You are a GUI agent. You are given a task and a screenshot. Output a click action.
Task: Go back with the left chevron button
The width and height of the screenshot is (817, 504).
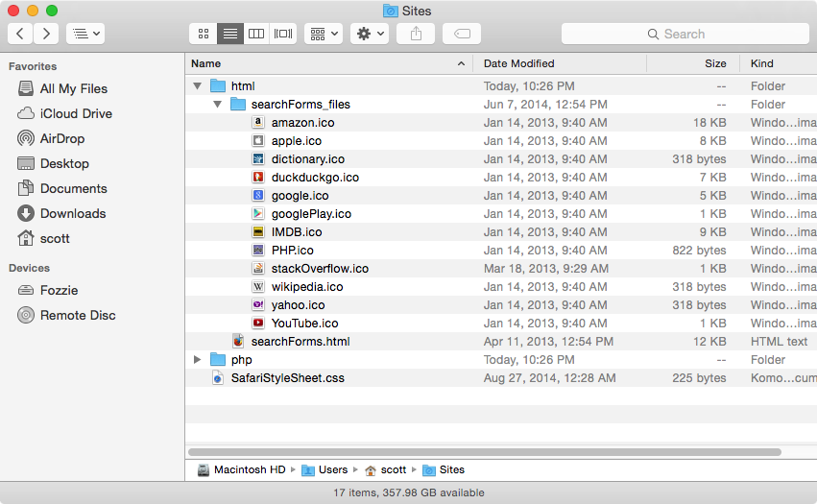point(20,34)
